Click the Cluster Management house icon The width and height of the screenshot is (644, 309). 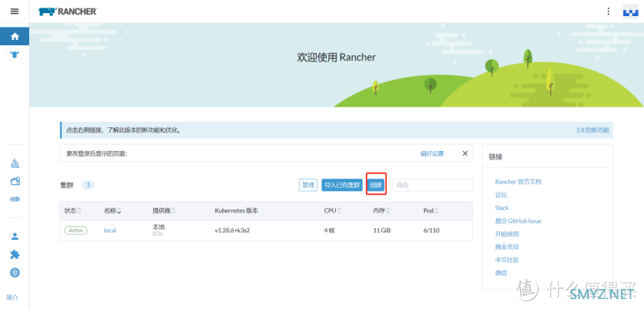point(15,182)
